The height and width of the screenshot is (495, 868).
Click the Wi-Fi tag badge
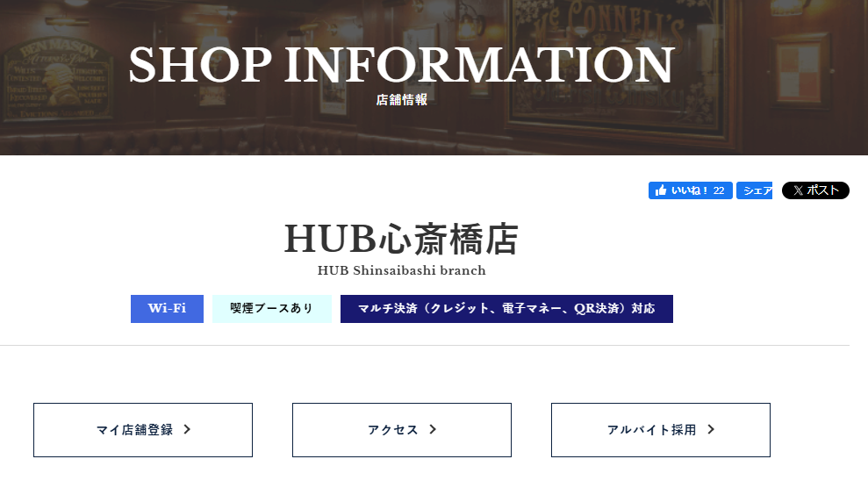(x=167, y=309)
